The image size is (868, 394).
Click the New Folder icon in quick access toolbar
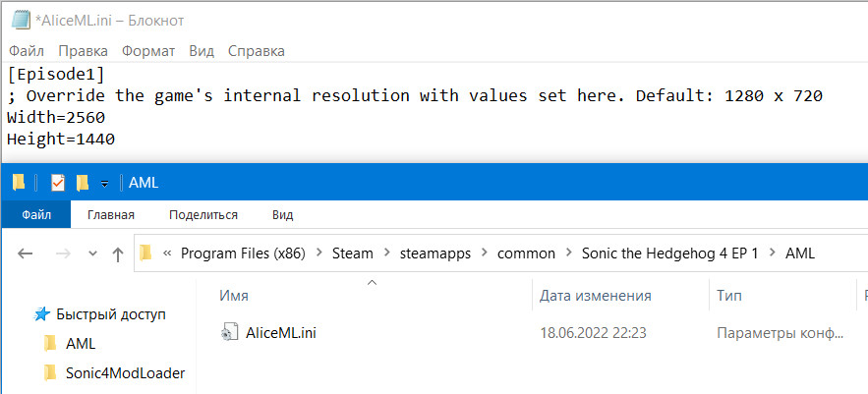(83, 183)
